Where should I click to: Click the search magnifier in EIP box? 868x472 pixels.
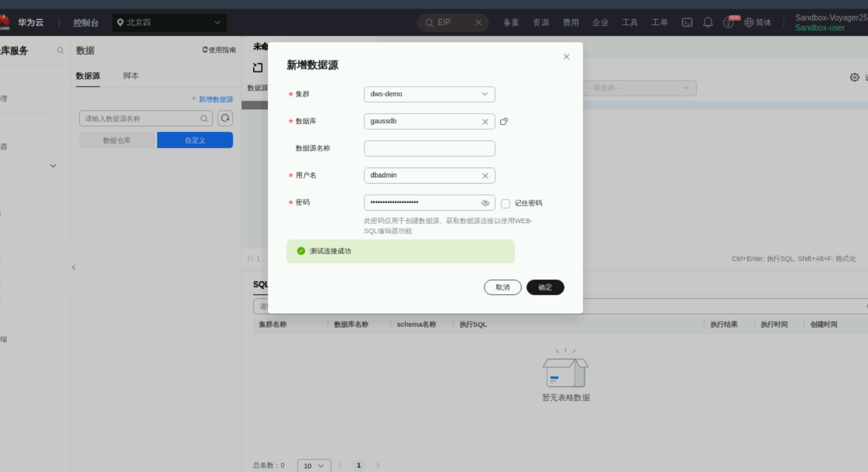(x=429, y=23)
